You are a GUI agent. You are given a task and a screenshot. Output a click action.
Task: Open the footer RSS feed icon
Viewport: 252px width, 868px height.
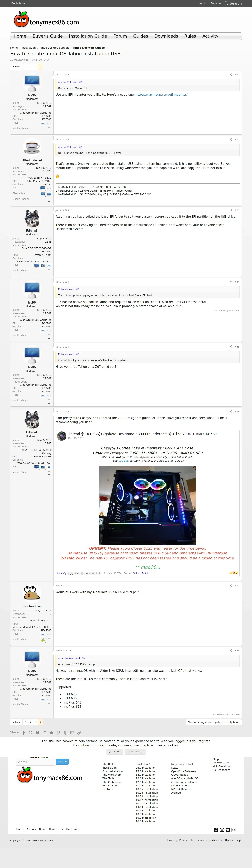(234, 830)
